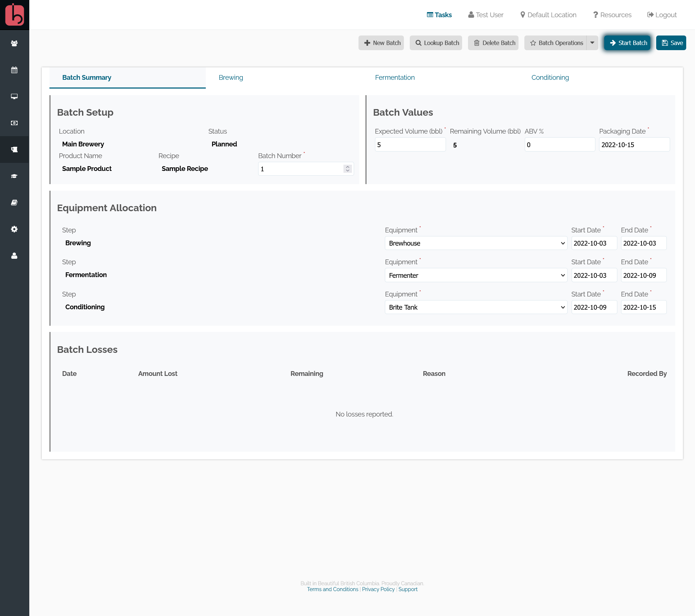The image size is (695, 616).
Task: Open the calendar icon in sidebar
Action: pos(14,70)
